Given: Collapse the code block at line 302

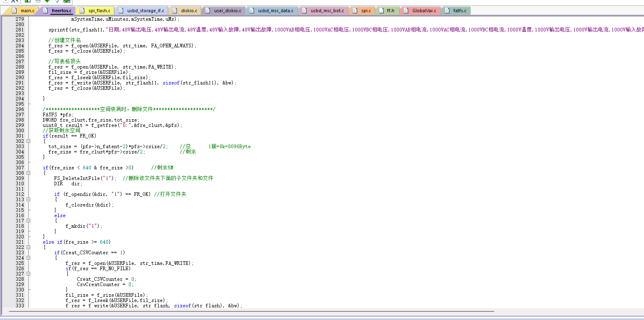Looking at the screenshot, I should pyautogui.click(x=29, y=141).
